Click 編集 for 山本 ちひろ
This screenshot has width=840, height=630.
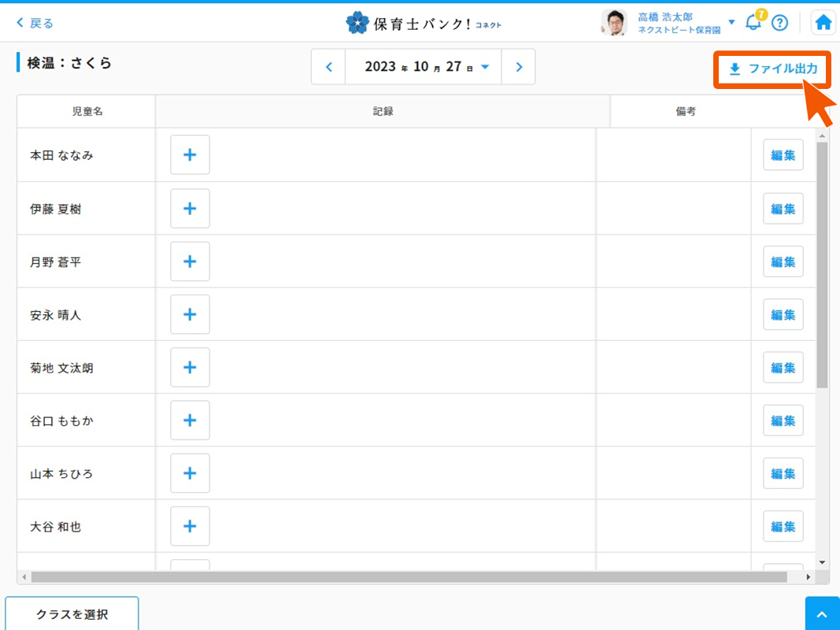[783, 473]
